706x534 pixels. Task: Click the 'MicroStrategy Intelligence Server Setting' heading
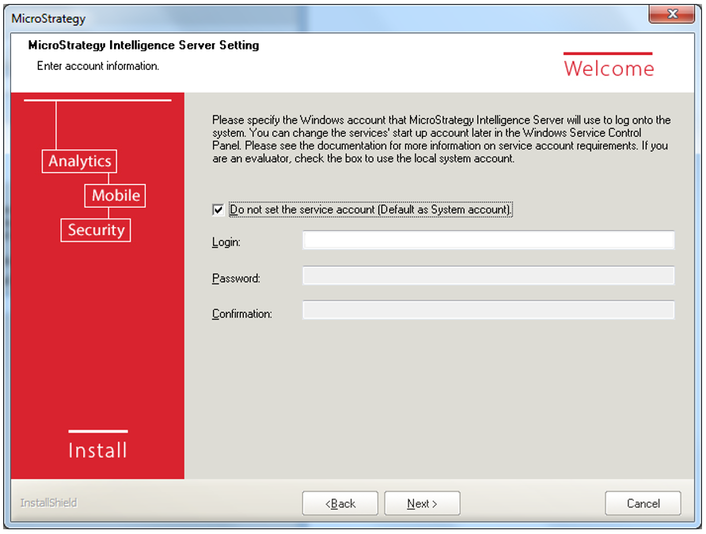point(143,46)
